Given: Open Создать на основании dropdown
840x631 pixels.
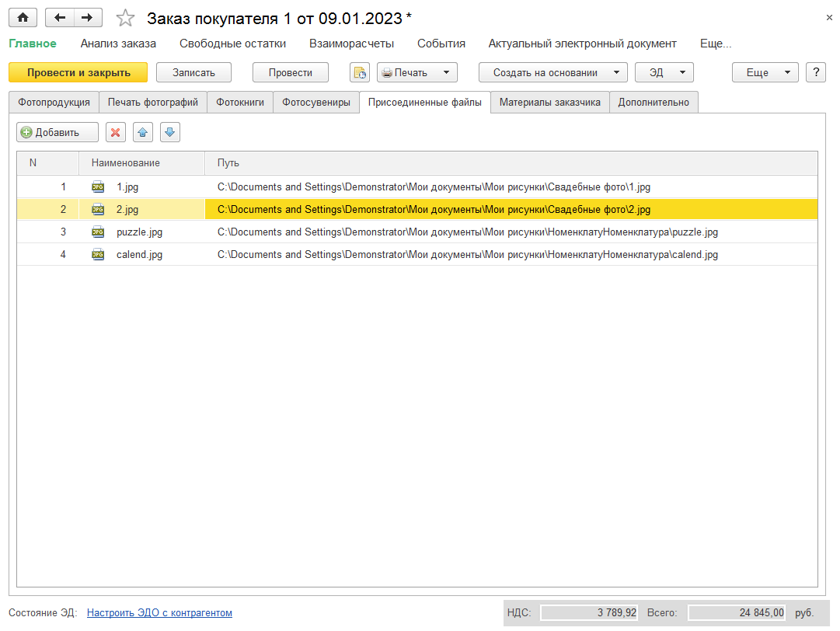Looking at the screenshot, I should (x=552, y=72).
